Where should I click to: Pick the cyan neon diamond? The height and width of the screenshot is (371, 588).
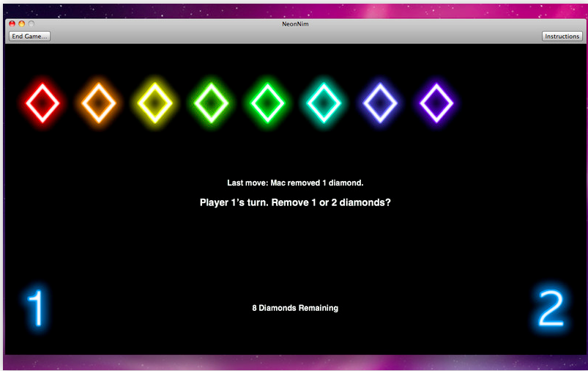point(324,103)
